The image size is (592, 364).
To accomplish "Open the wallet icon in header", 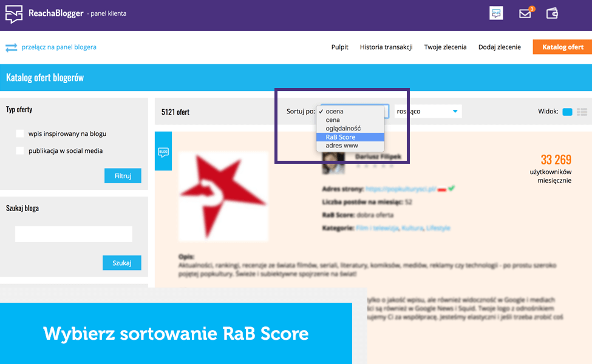I will [552, 13].
